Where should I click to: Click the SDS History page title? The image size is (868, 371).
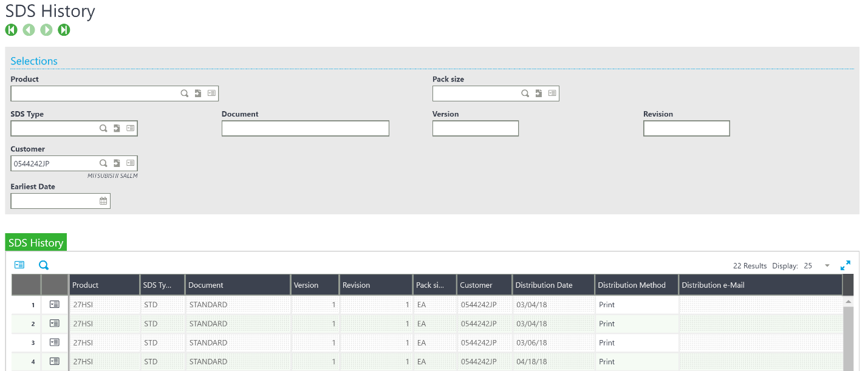click(50, 11)
